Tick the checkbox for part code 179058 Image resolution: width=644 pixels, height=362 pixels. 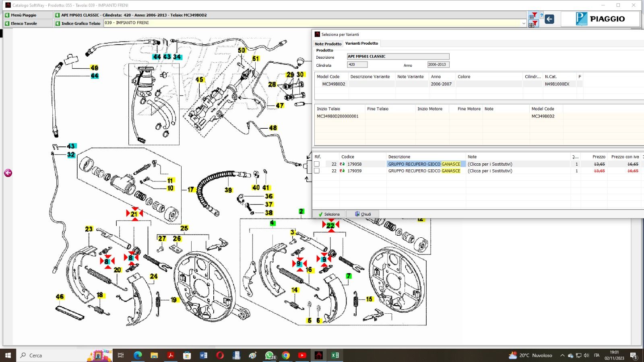(x=317, y=164)
